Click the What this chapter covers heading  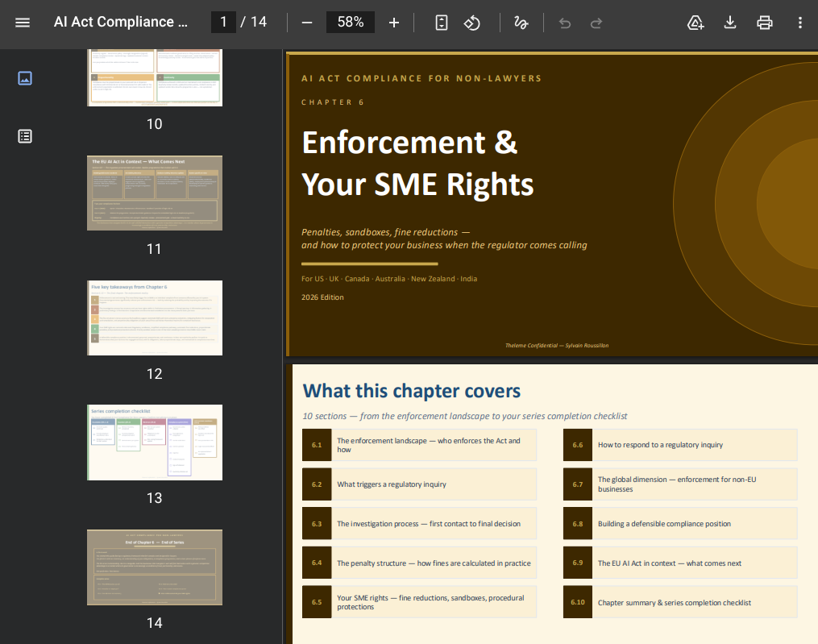412,391
